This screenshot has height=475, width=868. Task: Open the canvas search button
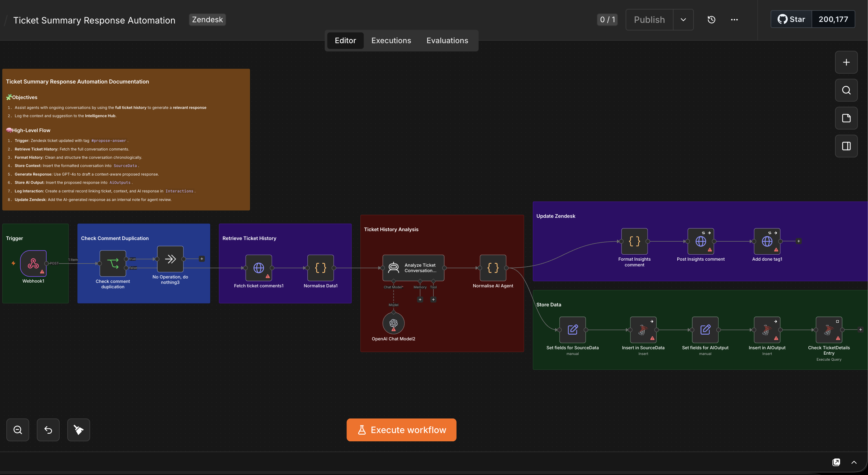click(846, 90)
